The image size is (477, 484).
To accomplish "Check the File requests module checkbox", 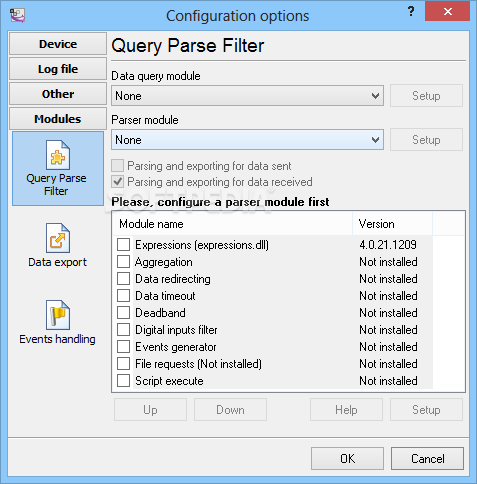I will (123, 364).
